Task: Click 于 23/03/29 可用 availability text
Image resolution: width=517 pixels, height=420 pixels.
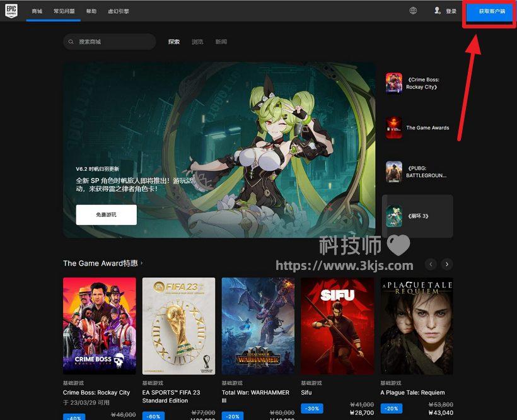Action: [86, 402]
